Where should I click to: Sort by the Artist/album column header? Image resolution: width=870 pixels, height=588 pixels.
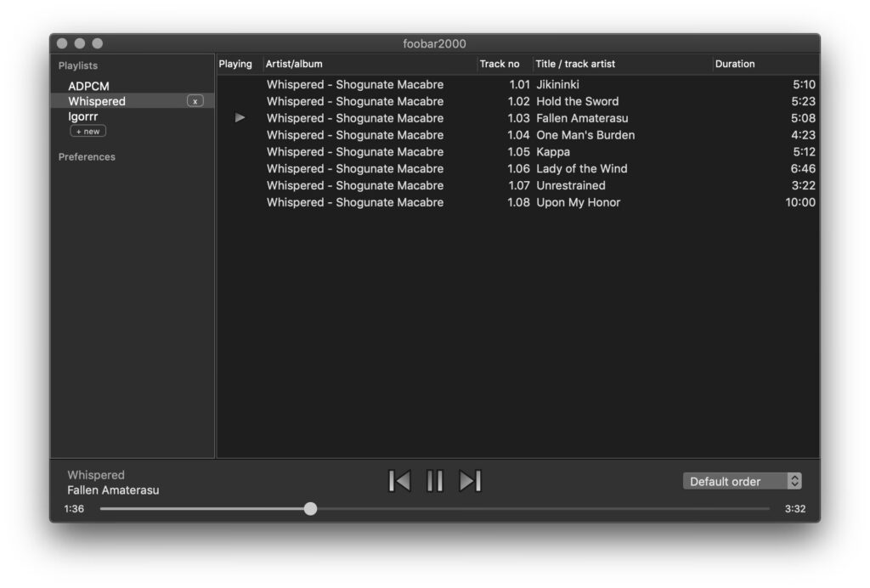294,64
